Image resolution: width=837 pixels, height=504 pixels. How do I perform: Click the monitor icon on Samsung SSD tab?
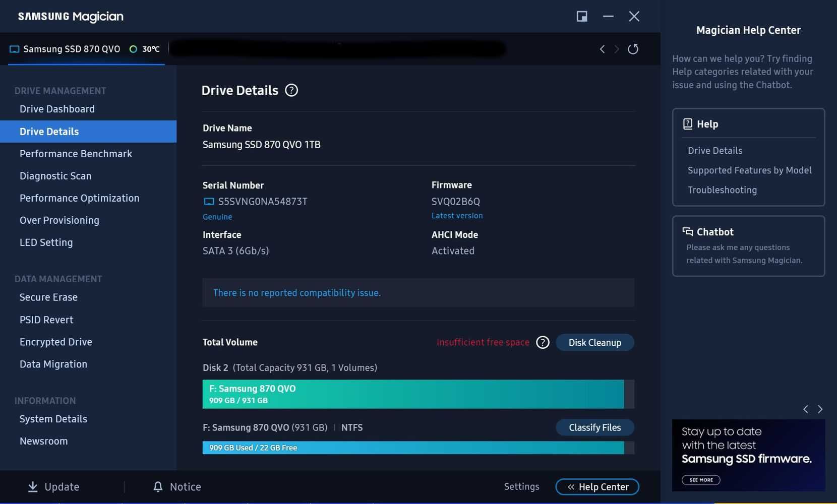15,49
